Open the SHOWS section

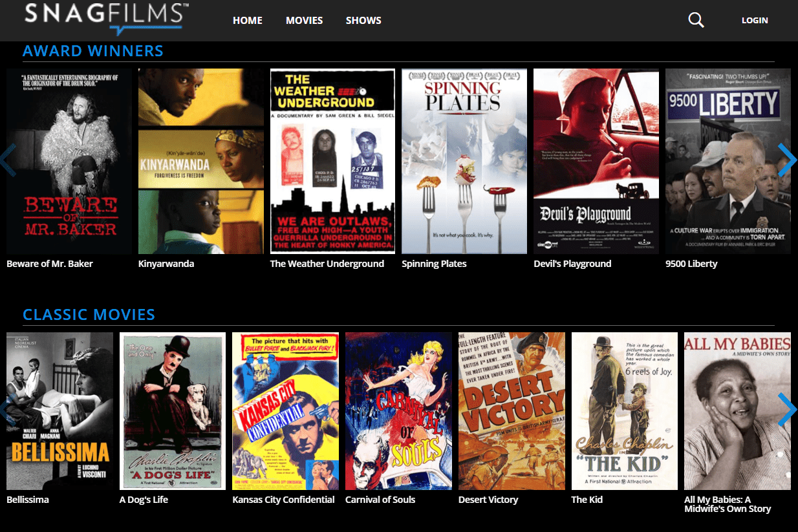pyautogui.click(x=363, y=20)
